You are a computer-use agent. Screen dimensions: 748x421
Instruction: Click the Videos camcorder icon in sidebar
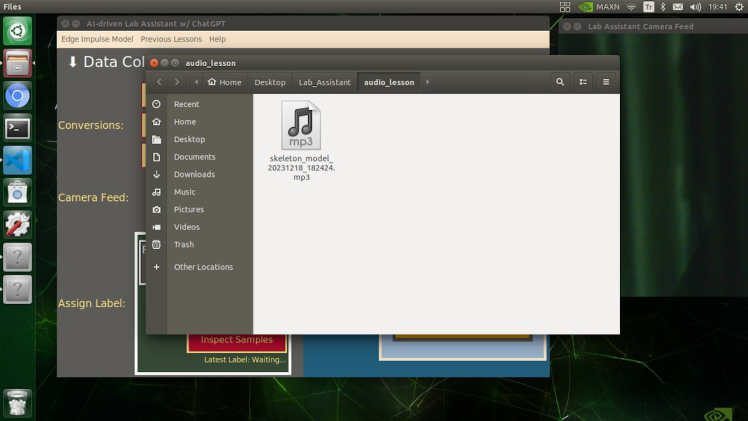click(x=156, y=227)
